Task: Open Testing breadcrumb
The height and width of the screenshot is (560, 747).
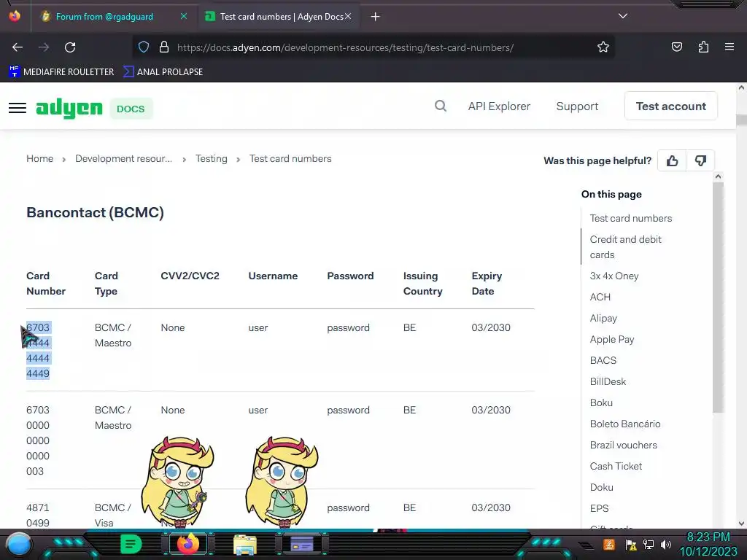Action: [211, 158]
